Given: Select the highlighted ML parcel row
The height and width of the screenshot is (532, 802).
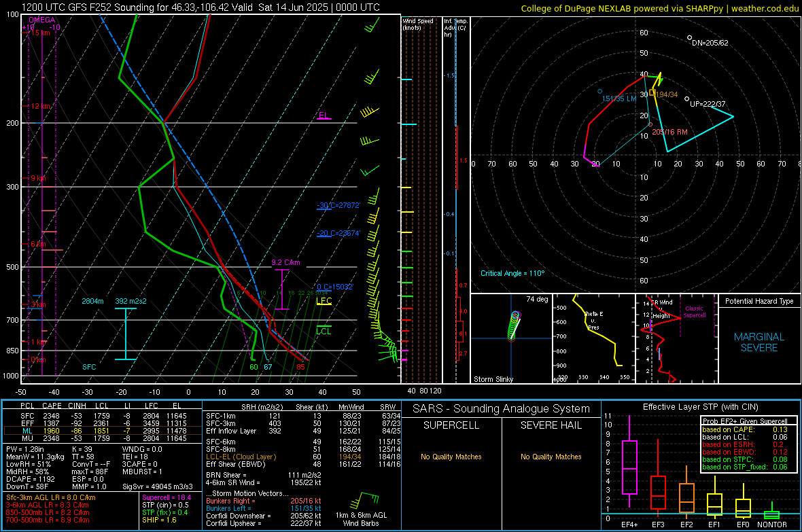Looking at the screenshot, I should click(x=103, y=431).
